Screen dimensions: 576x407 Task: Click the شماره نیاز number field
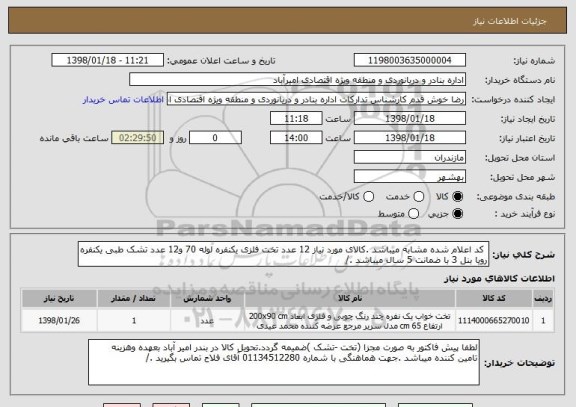(x=410, y=60)
